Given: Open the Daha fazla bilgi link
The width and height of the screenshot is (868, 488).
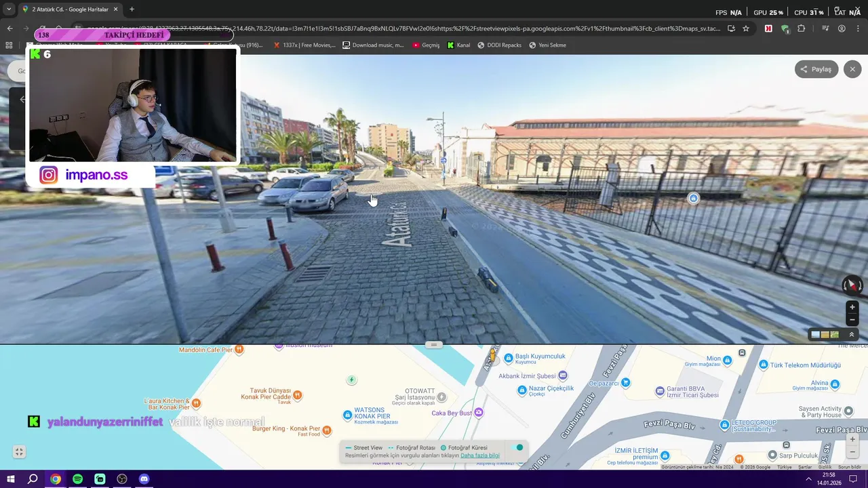Looking at the screenshot, I should (x=480, y=455).
